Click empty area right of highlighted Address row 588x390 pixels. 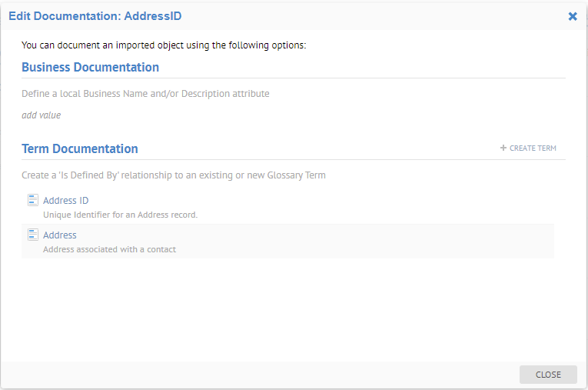point(384,241)
